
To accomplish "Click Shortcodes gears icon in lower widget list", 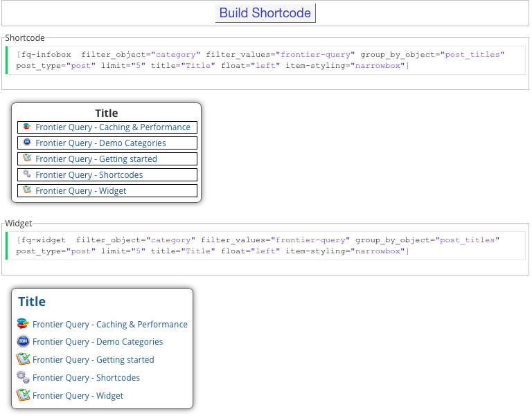I will tap(24, 377).
